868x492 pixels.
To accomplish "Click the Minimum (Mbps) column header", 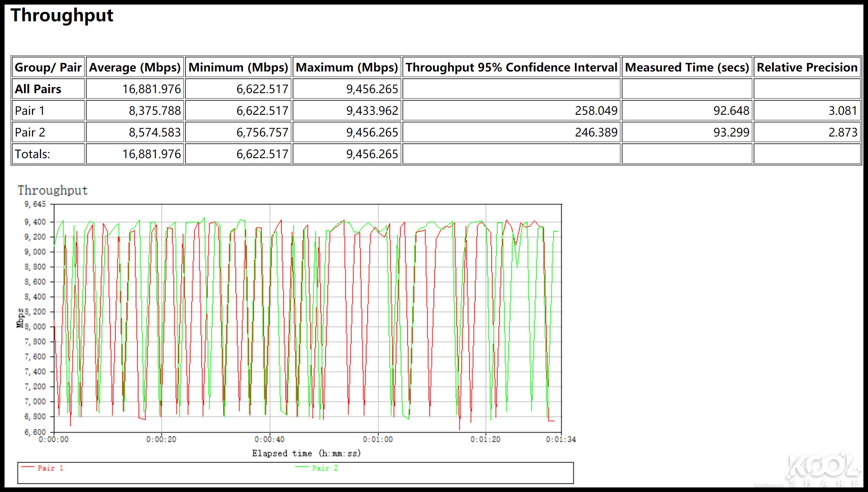I will 238,67.
